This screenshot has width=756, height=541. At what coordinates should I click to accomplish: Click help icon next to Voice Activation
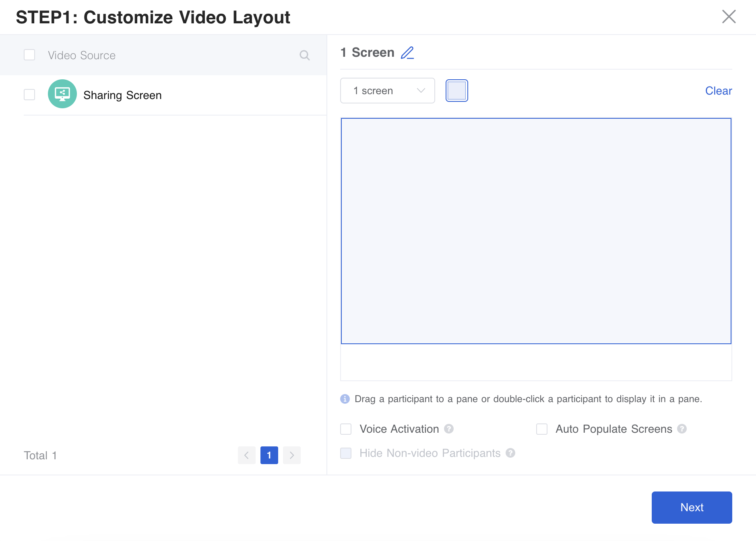(449, 429)
